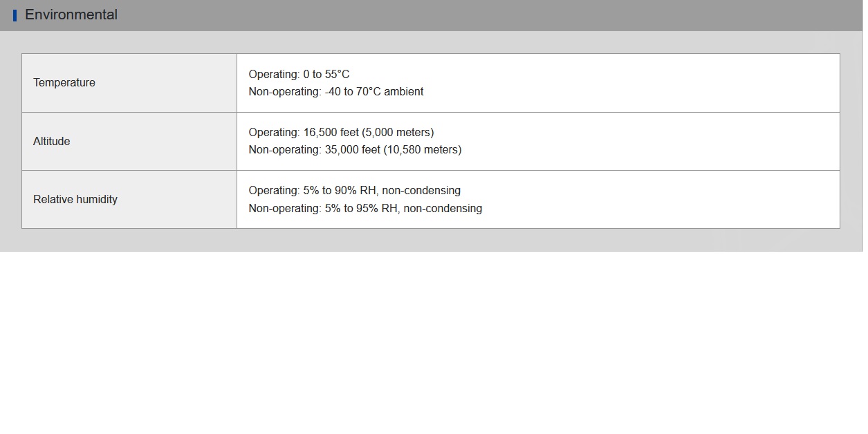Click the 55°C operating temperature value
This screenshot has height=434, width=868.
[x=338, y=74]
